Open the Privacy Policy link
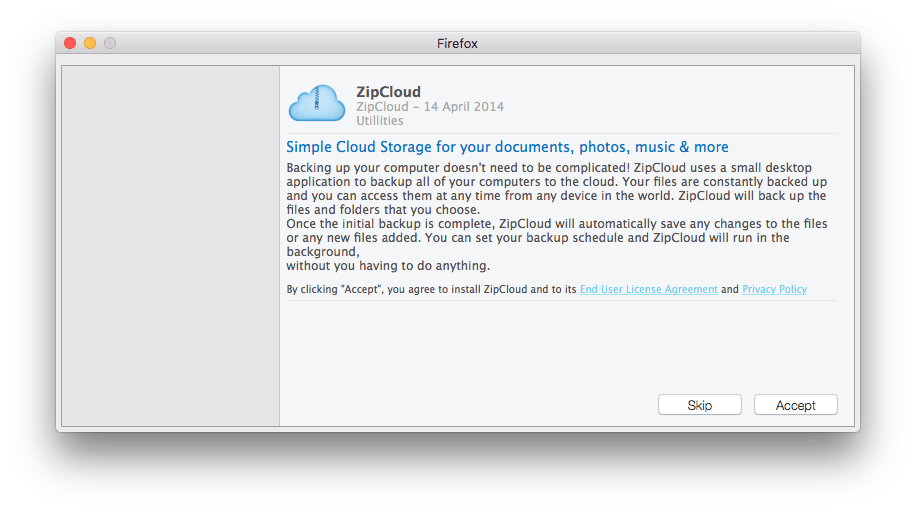Screen dimensions: 916x512 pos(774,289)
